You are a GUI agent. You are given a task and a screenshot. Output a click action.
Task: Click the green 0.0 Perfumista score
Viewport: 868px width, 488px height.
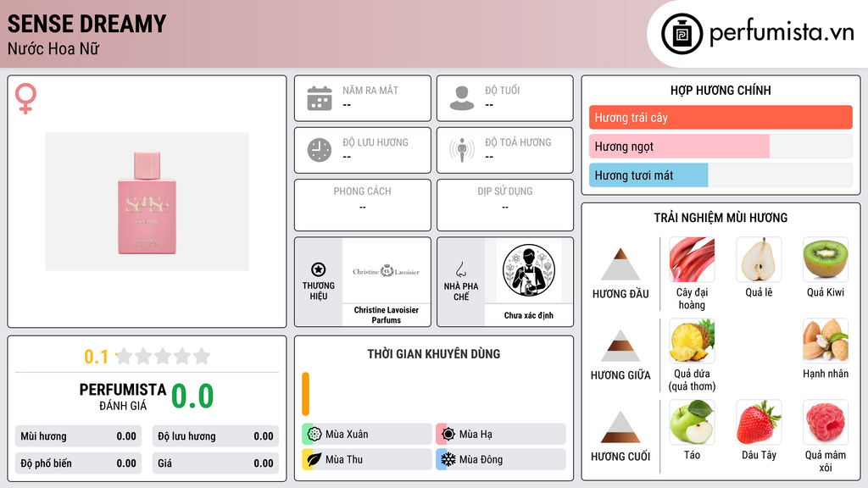tap(192, 396)
